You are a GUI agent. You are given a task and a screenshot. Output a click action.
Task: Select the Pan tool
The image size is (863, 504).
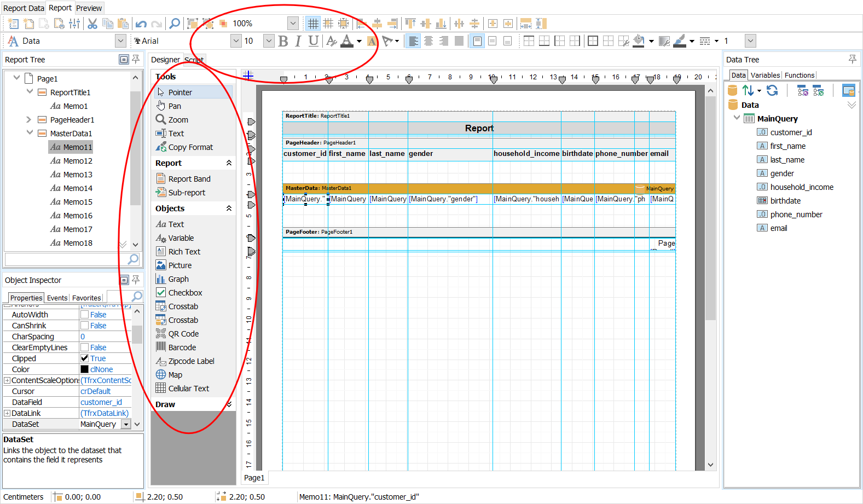(174, 106)
